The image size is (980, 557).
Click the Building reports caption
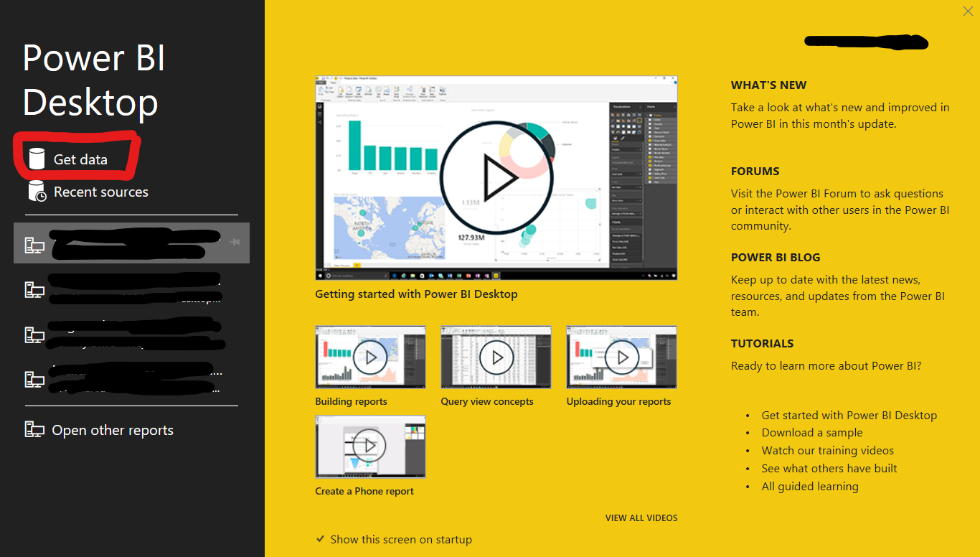point(351,402)
